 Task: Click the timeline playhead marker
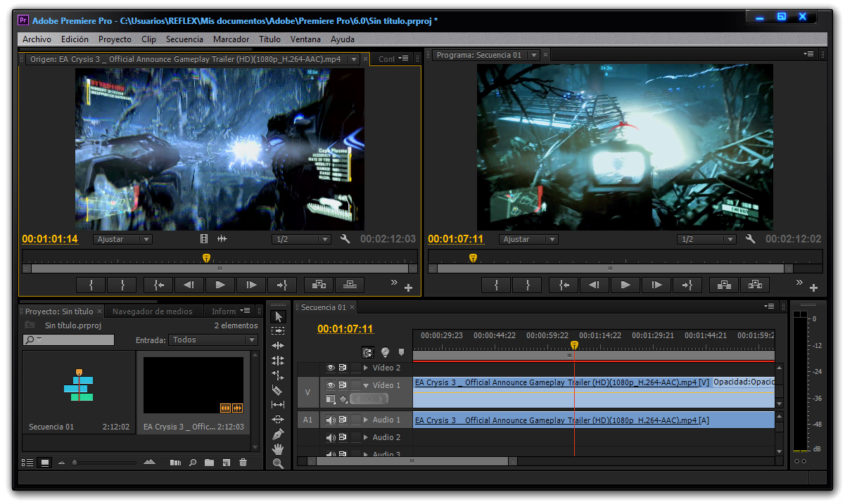pyautogui.click(x=574, y=345)
